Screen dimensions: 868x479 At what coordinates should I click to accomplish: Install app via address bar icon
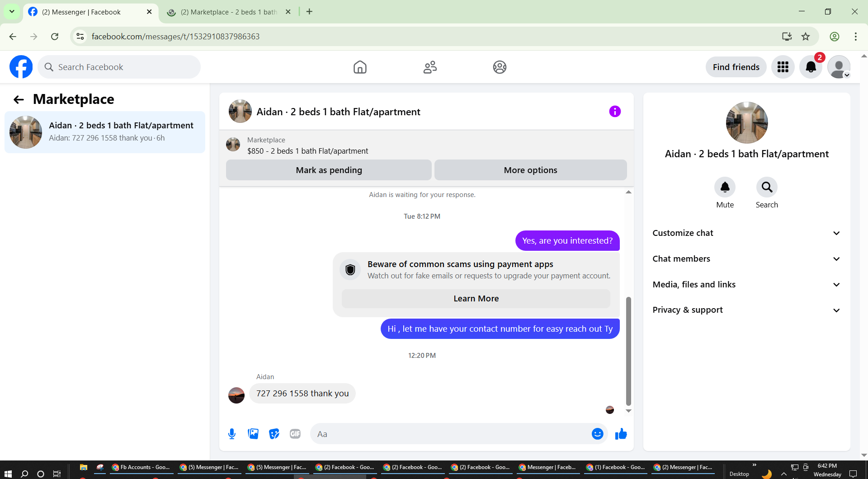point(787,37)
